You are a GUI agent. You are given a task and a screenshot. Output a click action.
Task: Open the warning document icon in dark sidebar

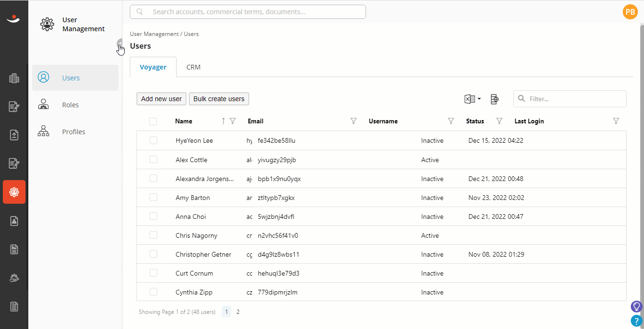click(14, 221)
